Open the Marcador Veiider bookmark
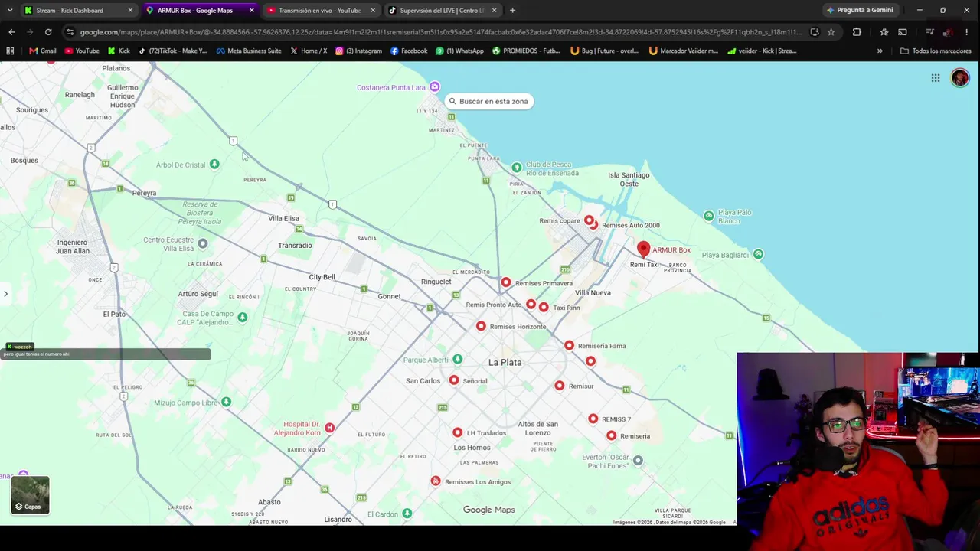The width and height of the screenshot is (980, 551). 683,51
